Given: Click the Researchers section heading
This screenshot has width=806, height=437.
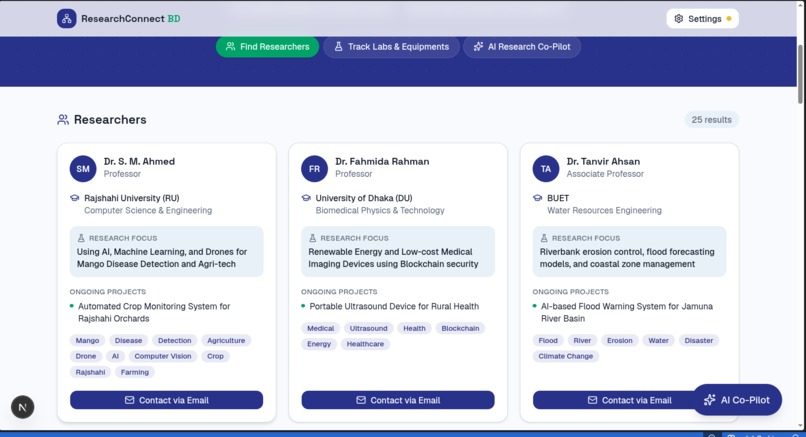Looking at the screenshot, I should coord(110,120).
